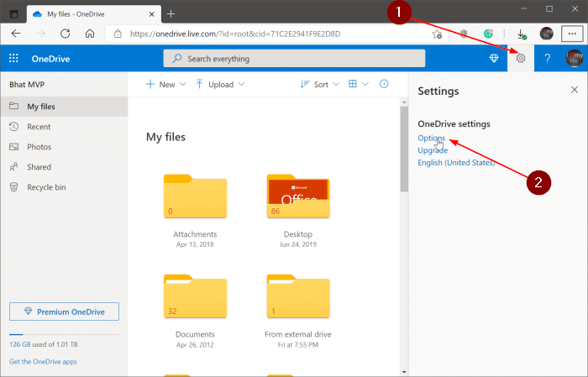Select My files in the sidebar

(x=64, y=107)
